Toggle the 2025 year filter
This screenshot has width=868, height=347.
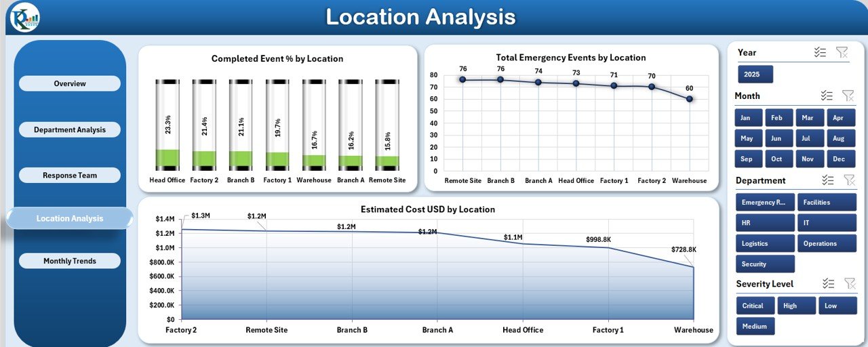755,75
